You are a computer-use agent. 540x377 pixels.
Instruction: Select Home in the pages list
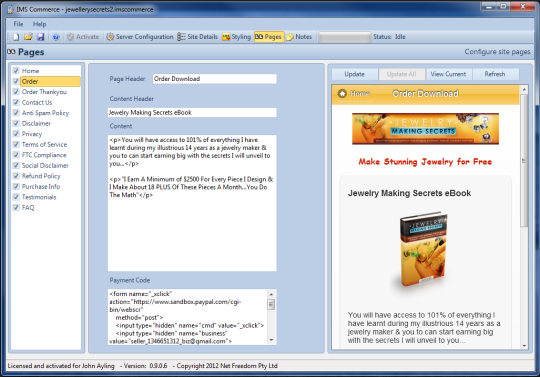[x=30, y=71]
